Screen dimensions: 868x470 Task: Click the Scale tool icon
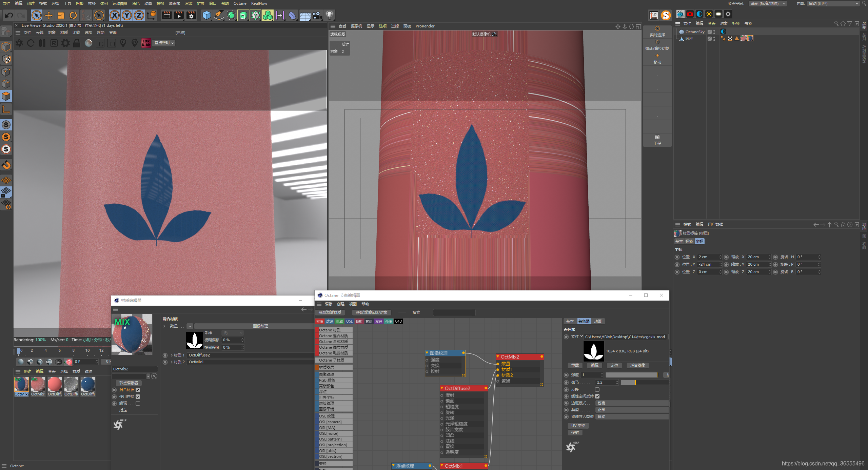pos(61,16)
